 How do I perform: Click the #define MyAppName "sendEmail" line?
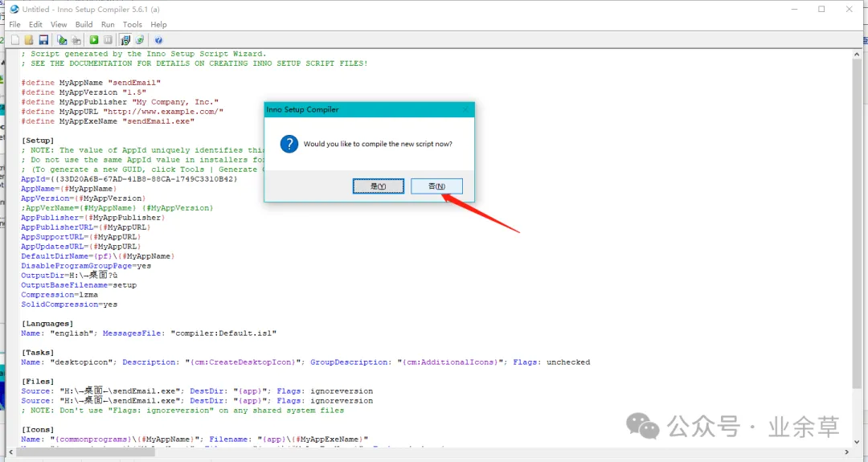pyautogui.click(x=91, y=83)
